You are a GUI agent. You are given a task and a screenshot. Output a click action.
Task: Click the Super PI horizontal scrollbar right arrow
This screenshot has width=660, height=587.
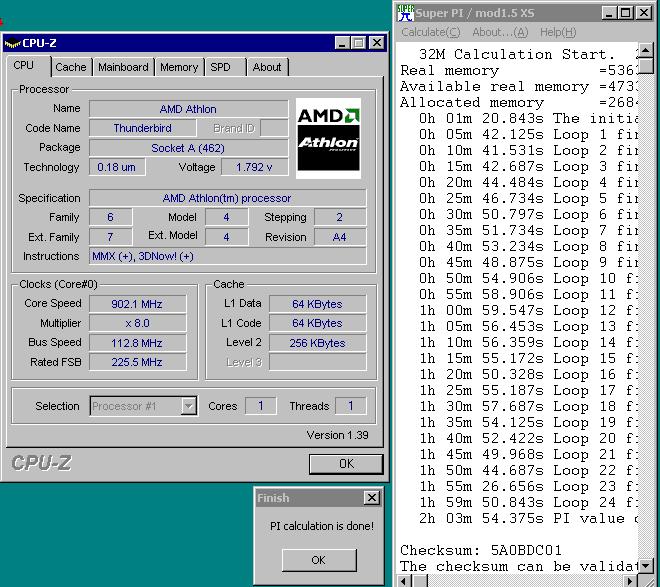[x=630, y=581]
